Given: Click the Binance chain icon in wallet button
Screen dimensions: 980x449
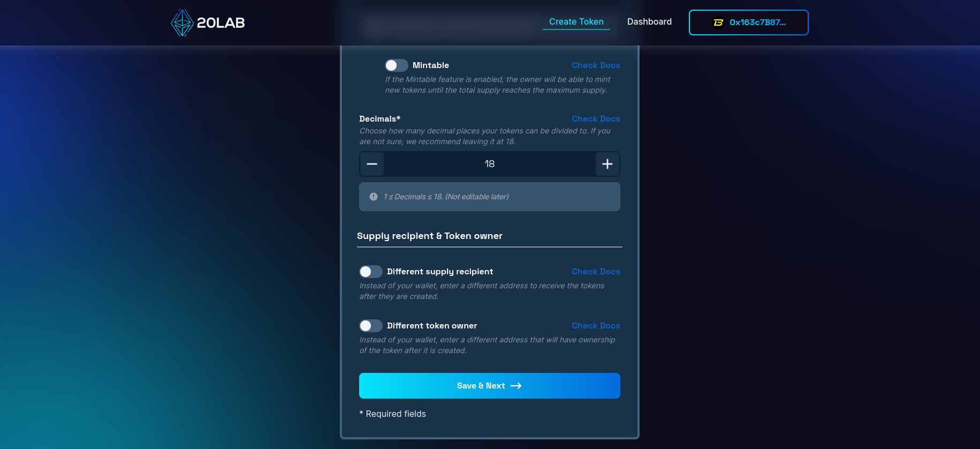Looking at the screenshot, I should (x=718, y=23).
